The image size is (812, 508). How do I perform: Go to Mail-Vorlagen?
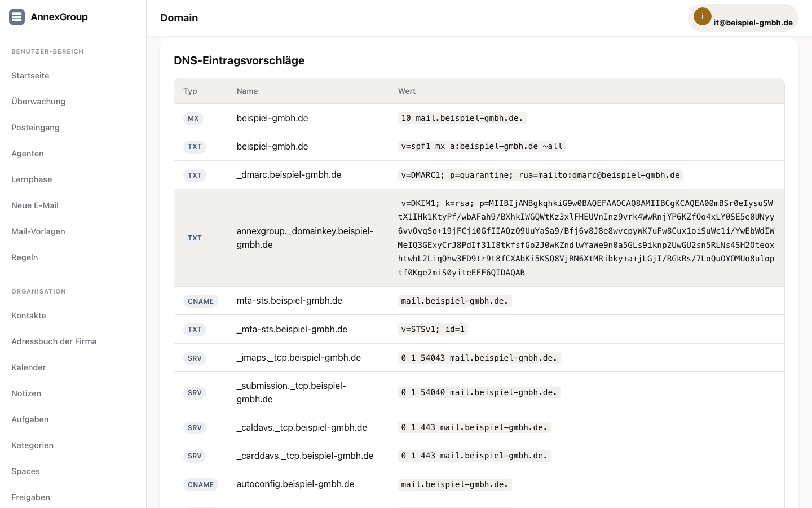[38, 231]
